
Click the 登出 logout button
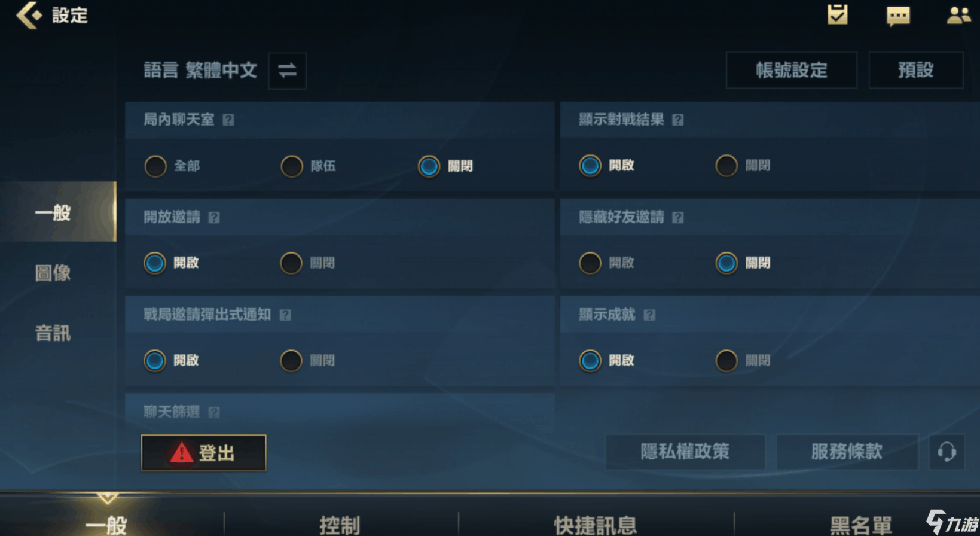203,453
